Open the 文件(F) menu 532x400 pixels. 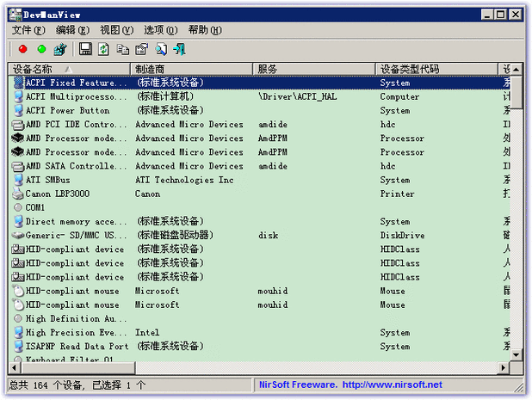pyautogui.click(x=28, y=30)
